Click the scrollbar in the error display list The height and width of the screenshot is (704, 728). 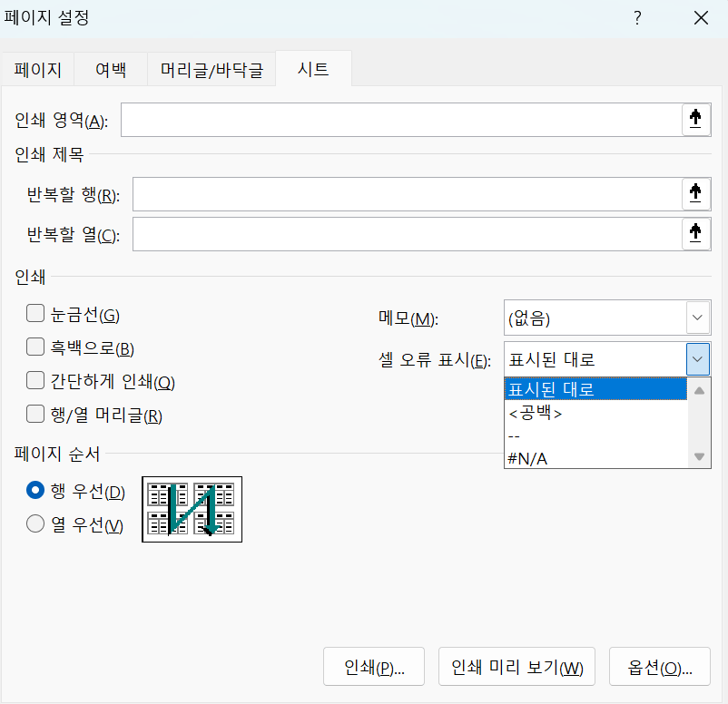[700, 424]
